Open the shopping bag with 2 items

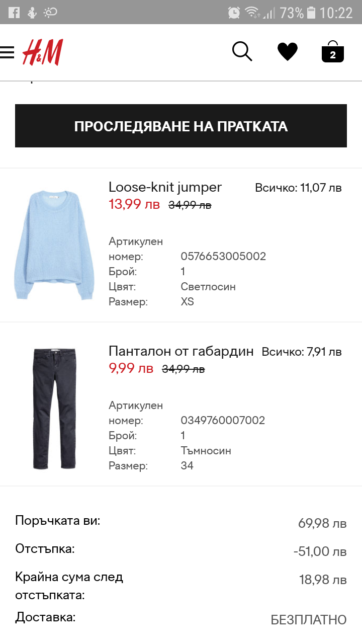tap(332, 52)
